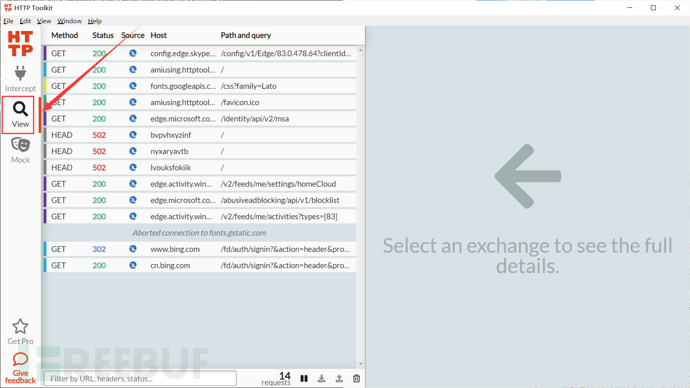Open the File menu
Screen dimensions: 690x388
pyautogui.click(x=8, y=21)
